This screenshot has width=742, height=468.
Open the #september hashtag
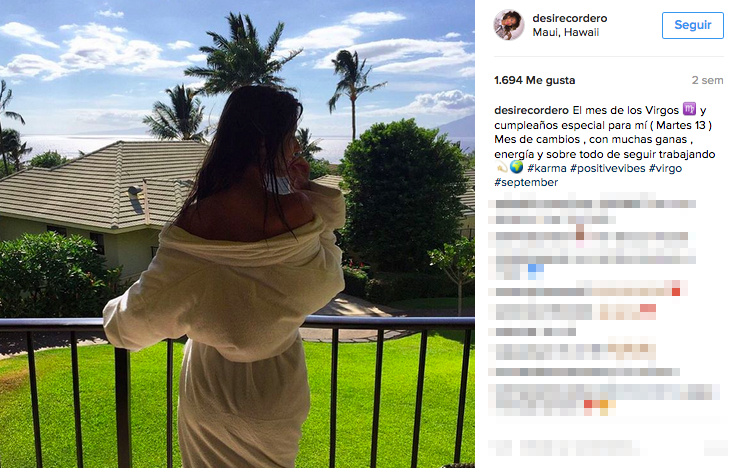[x=526, y=182]
